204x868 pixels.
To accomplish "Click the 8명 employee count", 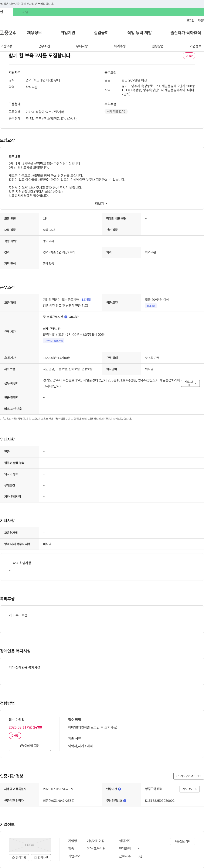I will (140, 856).
